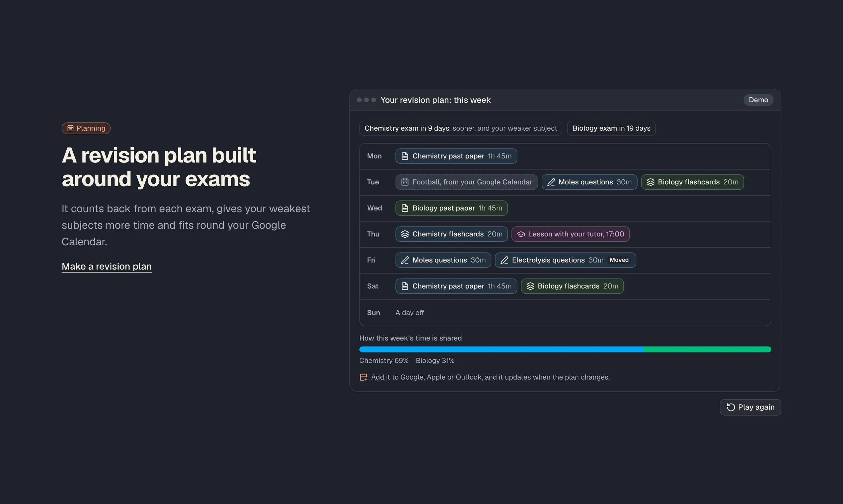The image size is (843, 504).
Task: Open the Make a revision plan link
Action: click(x=107, y=266)
